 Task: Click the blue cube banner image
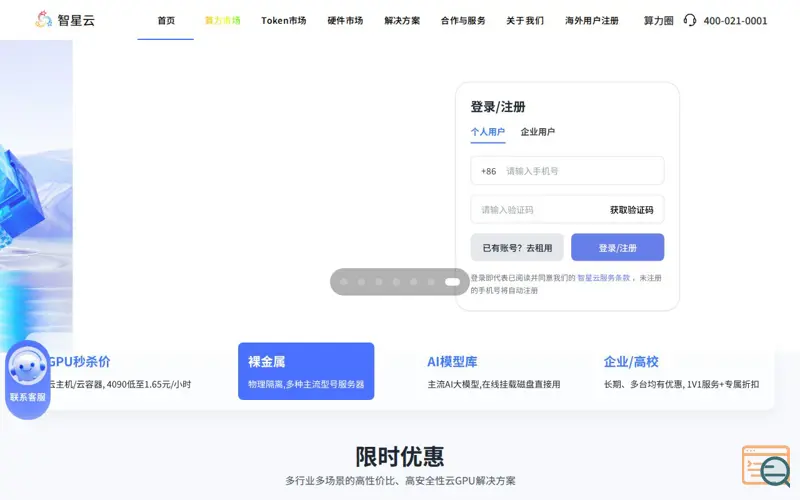pyautogui.click(x=36, y=194)
